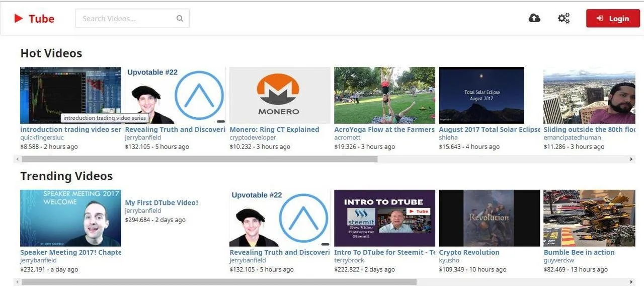Image resolution: width=644 pixels, height=287 pixels.
Task: Open the Speaker Meeting 2017 thumbnail
Action: click(70, 218)
